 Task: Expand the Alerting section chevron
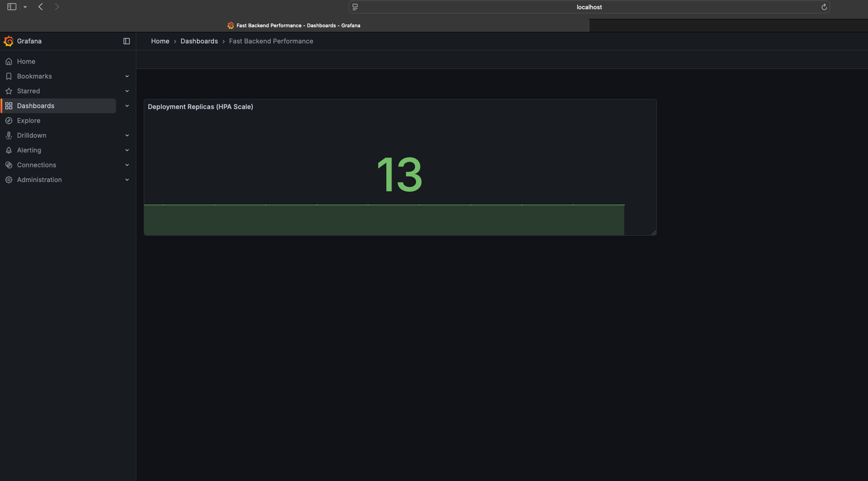pos(127,150)
